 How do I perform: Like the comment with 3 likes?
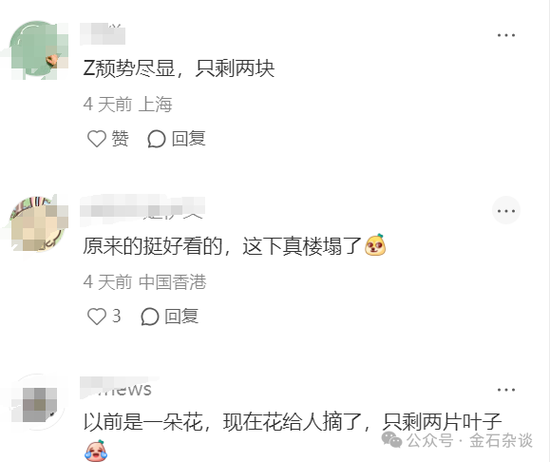click(x=96, y=316)
